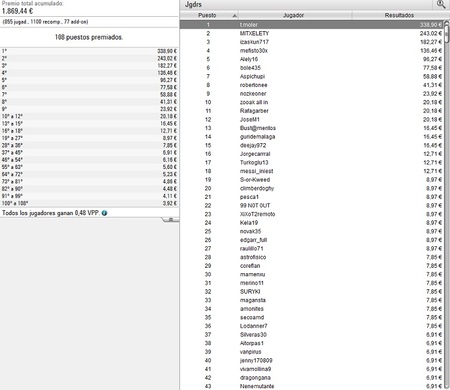
Task: Click the Todos los jugadores ganan VPP text
Action: [51, 213]
